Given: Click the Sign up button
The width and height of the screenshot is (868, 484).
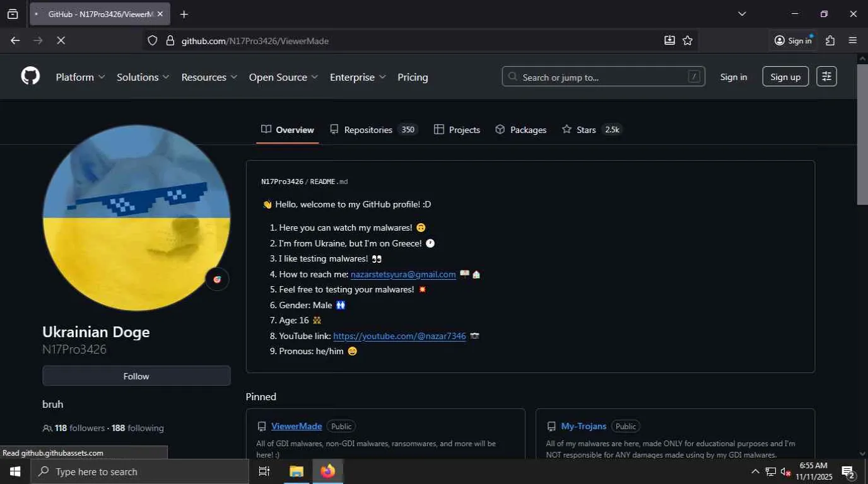Looking at the screenshot, I should (785, 77).
